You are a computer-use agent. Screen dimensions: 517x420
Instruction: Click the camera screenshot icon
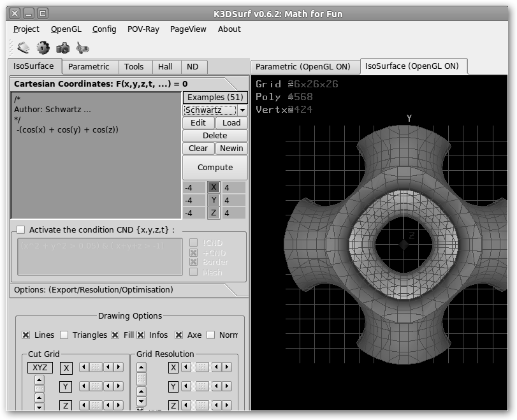[62, 47]
